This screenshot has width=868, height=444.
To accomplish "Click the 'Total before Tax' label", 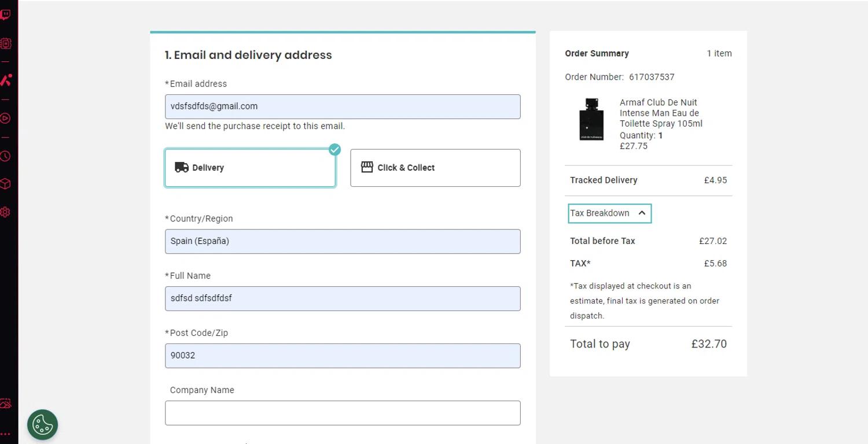I will tap(602, 241).
